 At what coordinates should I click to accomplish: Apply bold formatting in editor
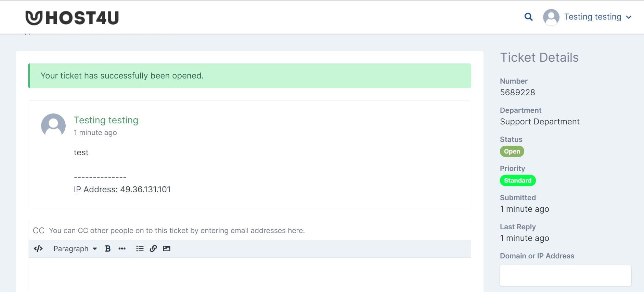tap(108, 248)
